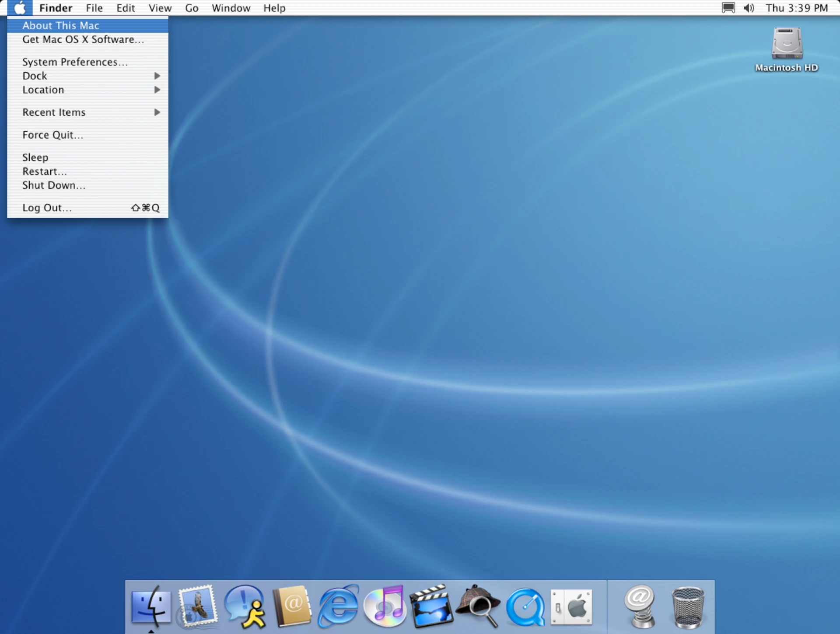Open the Go menu

pos(191,8)
